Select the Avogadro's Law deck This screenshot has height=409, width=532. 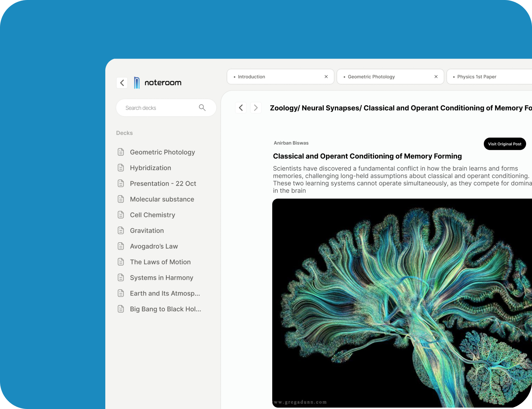154,246
